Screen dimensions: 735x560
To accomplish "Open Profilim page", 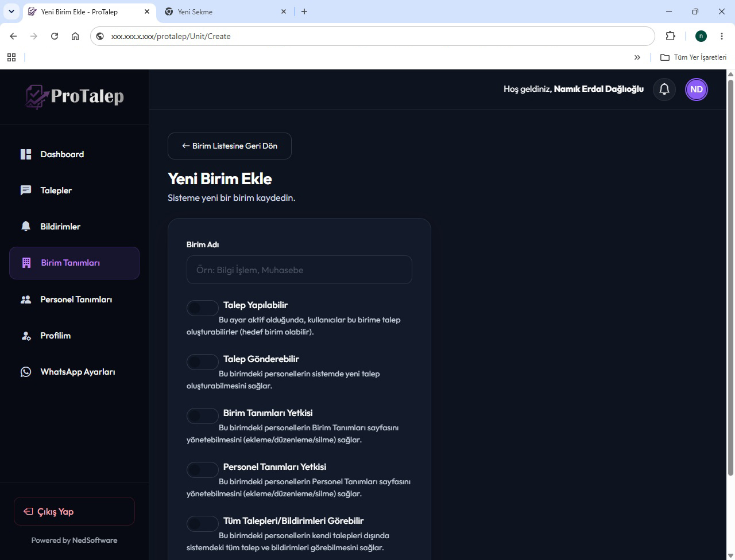I will (x=74, y=336).
